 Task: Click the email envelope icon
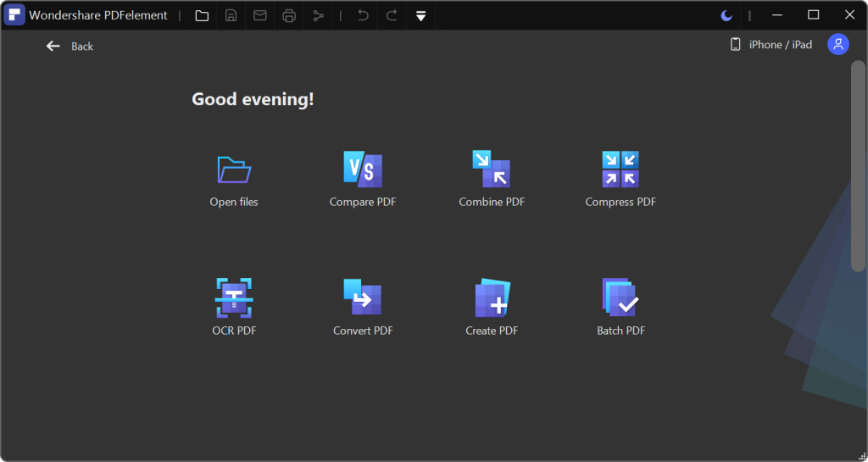259,15
